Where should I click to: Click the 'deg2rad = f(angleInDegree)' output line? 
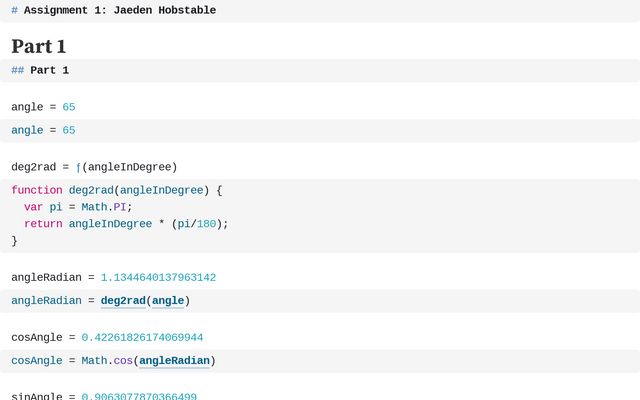pos(94,167)
